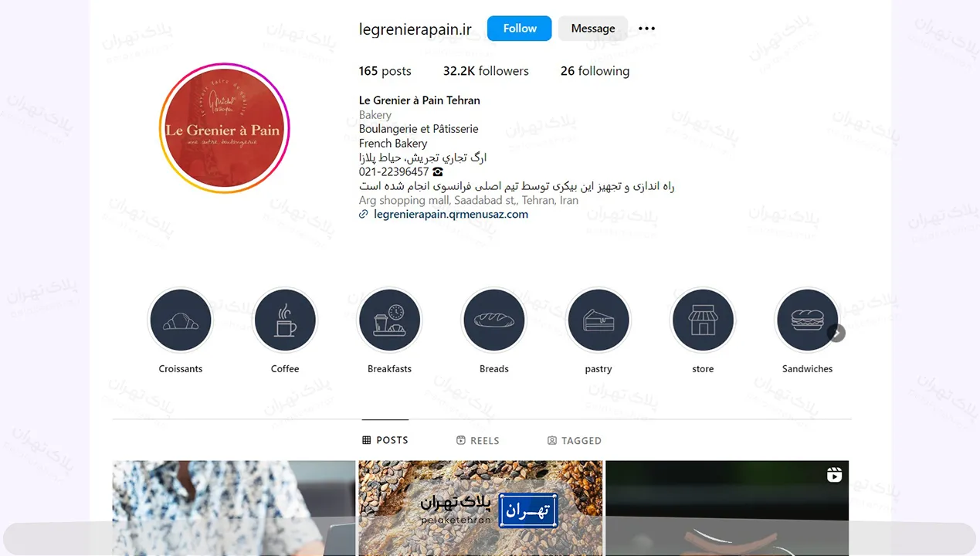Screen dimensions: 980x556
Task: Open the Croissants story highlight
Action: point(181,320)
